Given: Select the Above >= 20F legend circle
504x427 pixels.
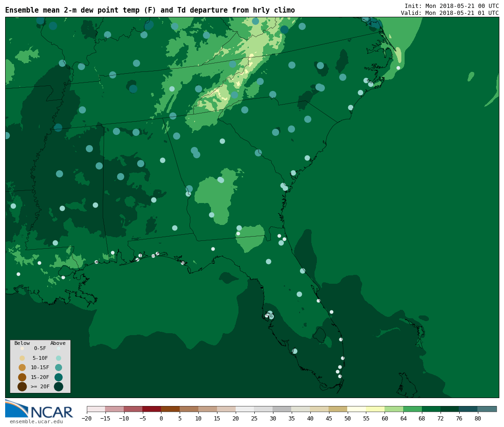Looking at the screenshot, I should click(x=58, y=386).
